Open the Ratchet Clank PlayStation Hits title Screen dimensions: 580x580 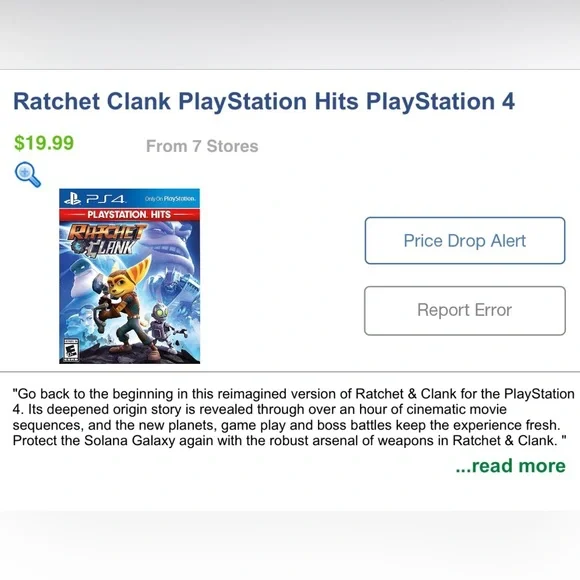tap(264, 101)
